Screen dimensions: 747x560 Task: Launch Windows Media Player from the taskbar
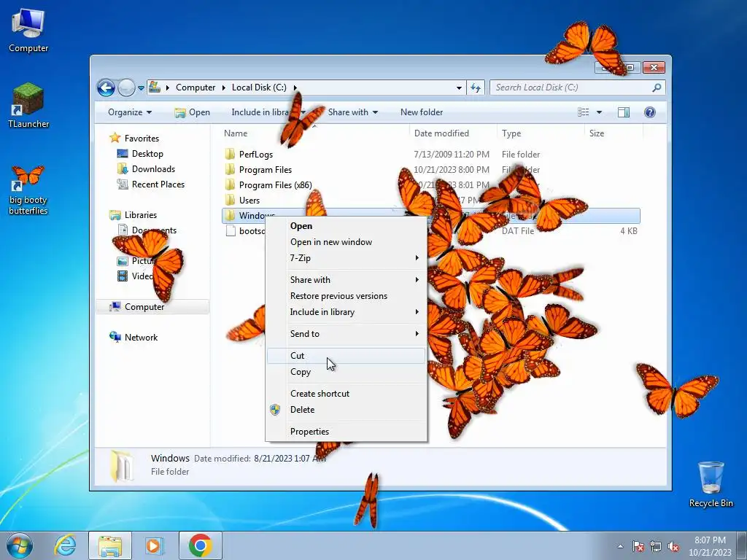pos(155,545)
